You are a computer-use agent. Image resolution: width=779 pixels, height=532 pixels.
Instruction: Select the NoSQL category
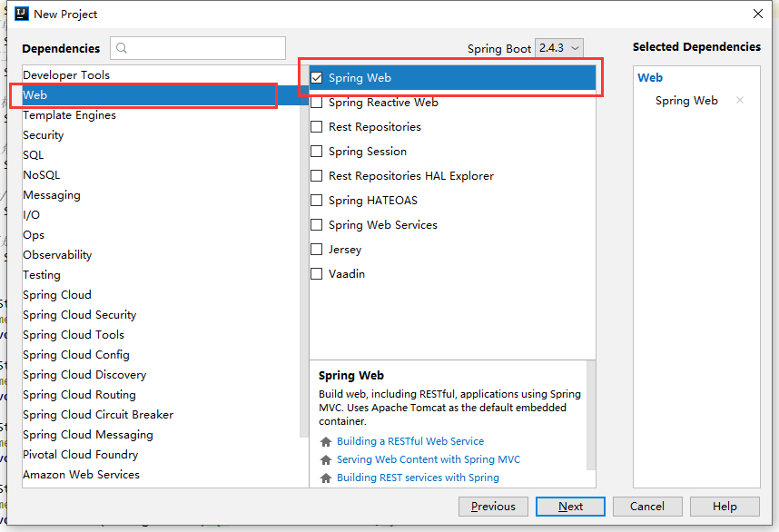(x=161, y=175)
